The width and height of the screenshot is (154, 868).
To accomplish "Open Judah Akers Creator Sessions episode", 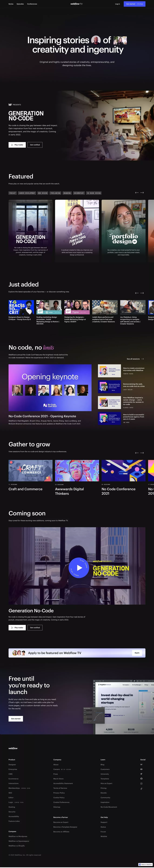I will pos(105,311).
